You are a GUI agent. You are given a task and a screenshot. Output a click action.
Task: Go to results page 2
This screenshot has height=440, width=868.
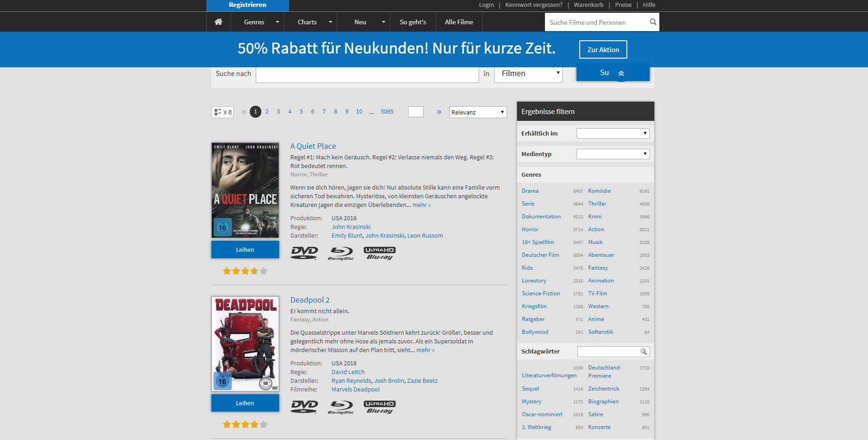pyautogui.click(x=267, y=112)
